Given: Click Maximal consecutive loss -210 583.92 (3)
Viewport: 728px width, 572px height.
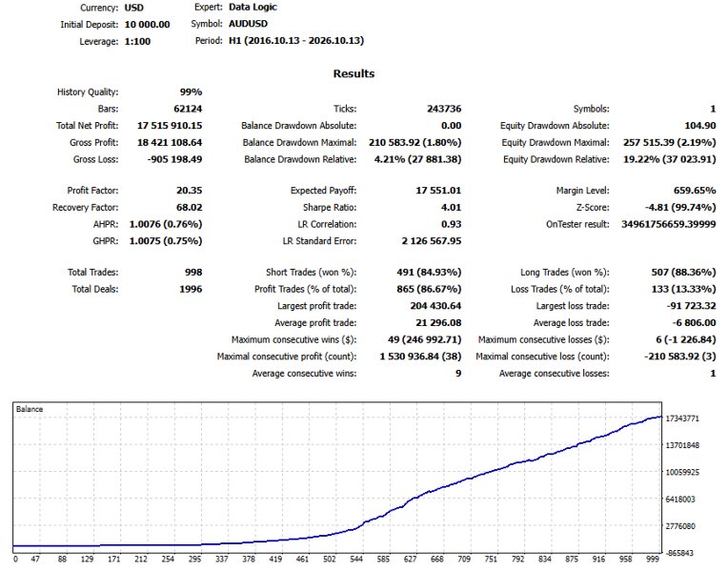Looking at the screenshot, I should (x=680, y=357).
